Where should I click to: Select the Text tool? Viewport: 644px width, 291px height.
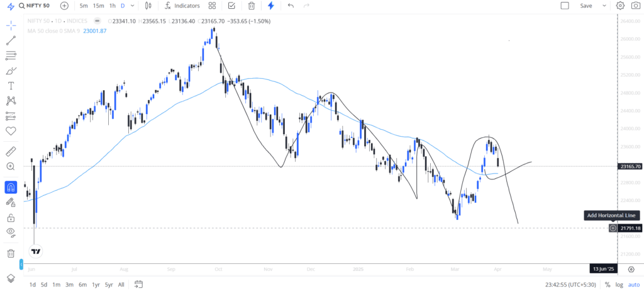pos(11,86)
